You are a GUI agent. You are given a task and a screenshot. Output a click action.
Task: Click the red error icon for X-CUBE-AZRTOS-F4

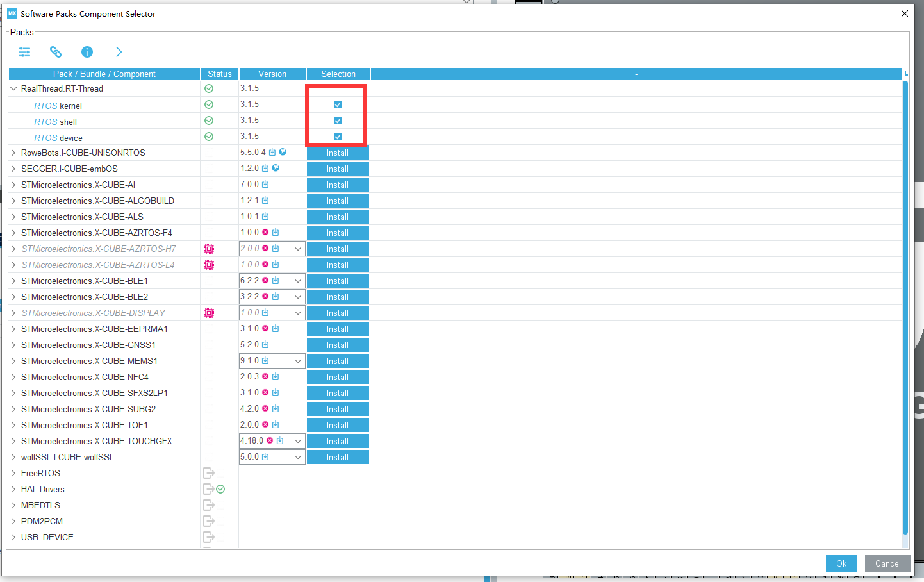click(265, 232)
